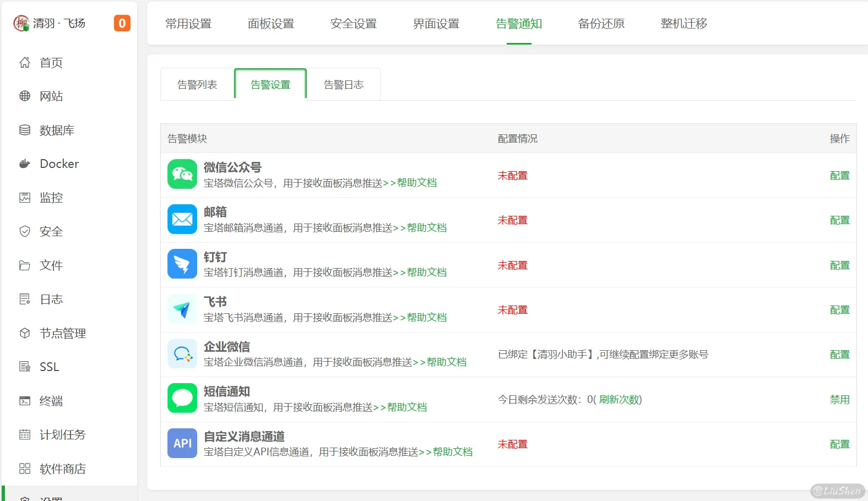868x501 pixels.
Task: Click the 微信公众号 WeChat icon
Action: pos(182,174)
